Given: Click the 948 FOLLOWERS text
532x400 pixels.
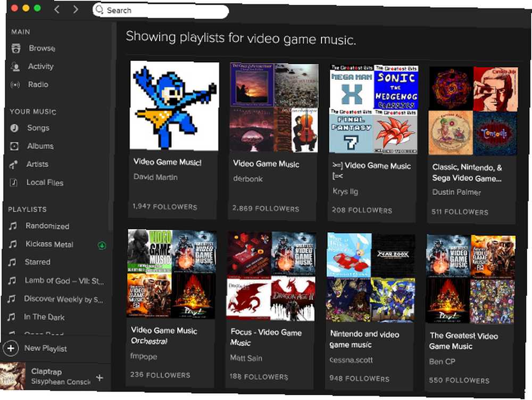Looking at the screenshot, I should pos(359,378).
